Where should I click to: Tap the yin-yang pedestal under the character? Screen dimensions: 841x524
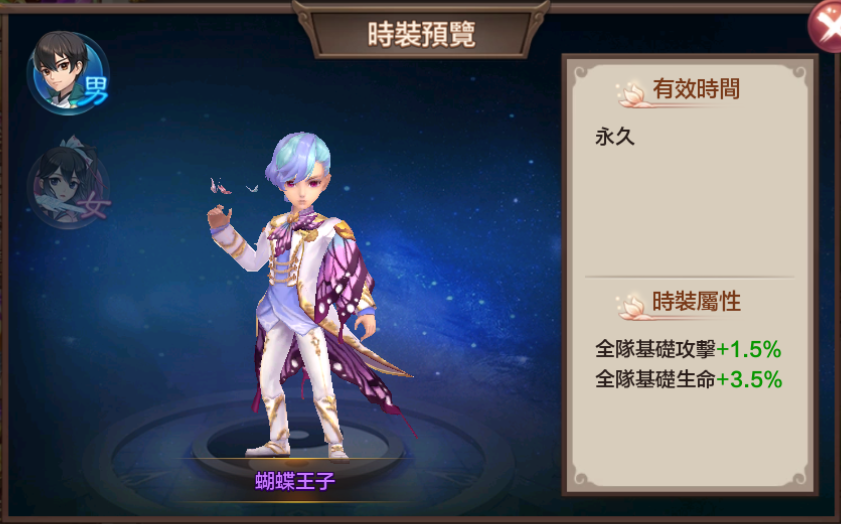[x=298, y=442]
